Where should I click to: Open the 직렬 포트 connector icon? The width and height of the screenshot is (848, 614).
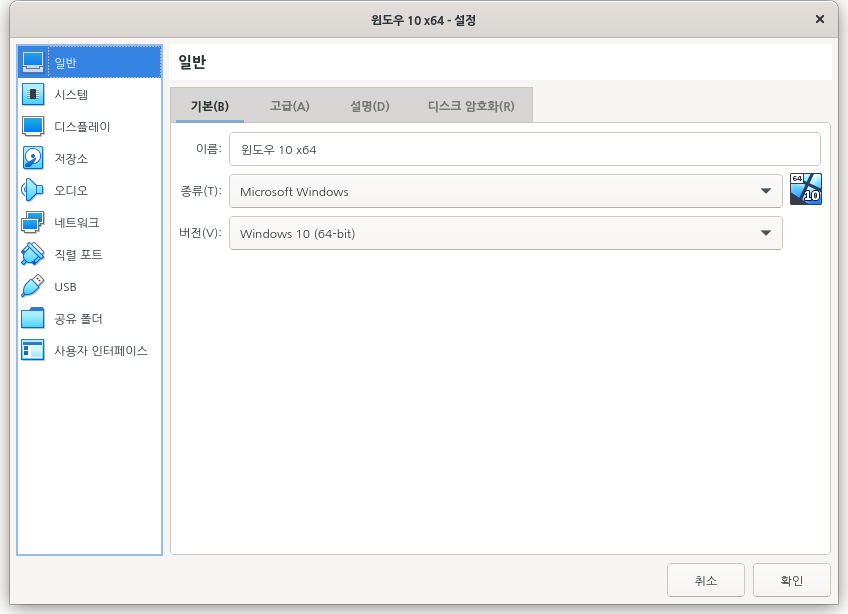(33, 254)
